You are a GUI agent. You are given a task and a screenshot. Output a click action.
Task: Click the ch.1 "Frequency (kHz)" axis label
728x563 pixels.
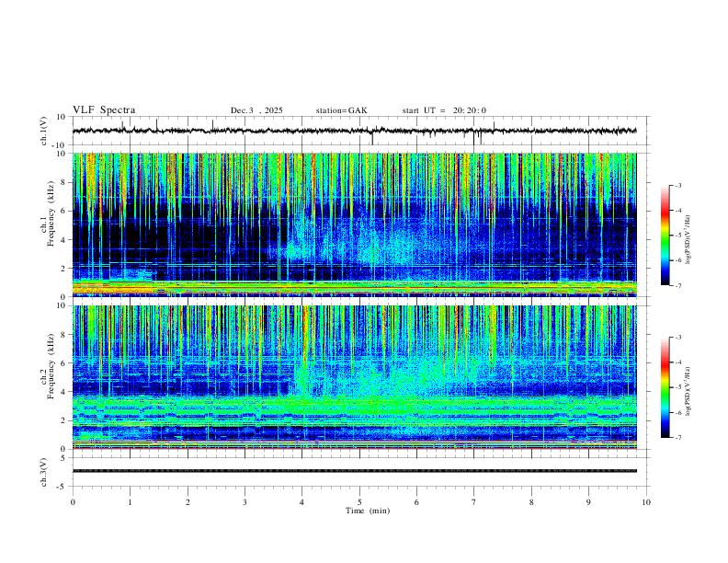pyautogui.click(x=51, y=214)
